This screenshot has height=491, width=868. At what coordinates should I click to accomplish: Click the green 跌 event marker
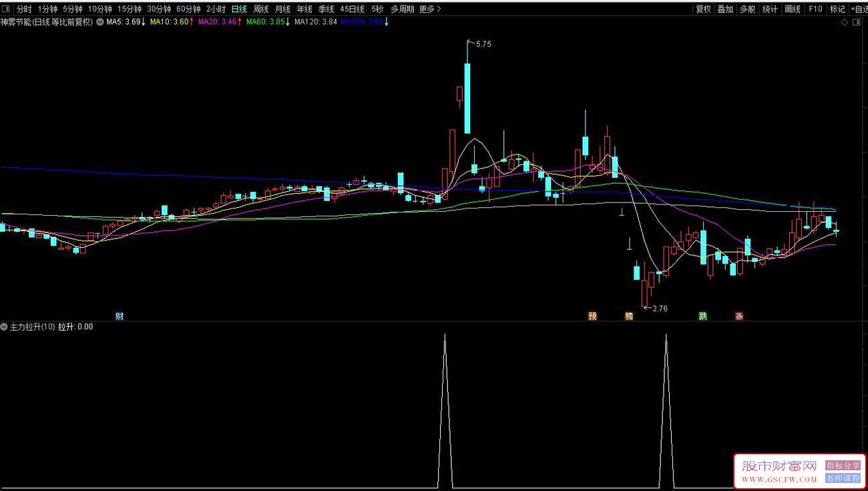(702, 316)
